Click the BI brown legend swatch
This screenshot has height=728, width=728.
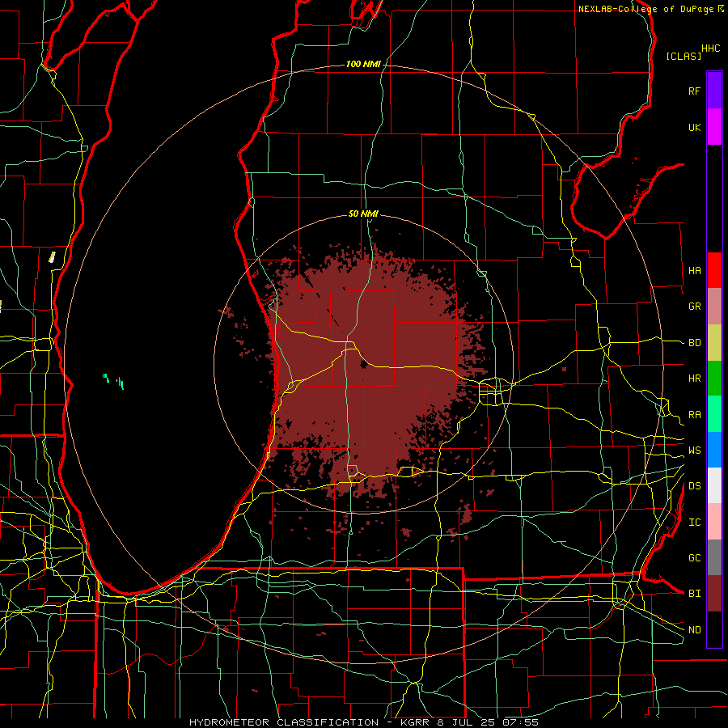coord(714,594)
